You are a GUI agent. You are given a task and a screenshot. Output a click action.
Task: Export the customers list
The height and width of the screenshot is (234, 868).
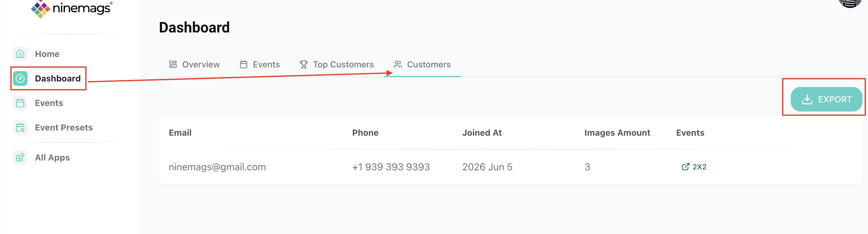pyautogui.click(x=826, y=99)
